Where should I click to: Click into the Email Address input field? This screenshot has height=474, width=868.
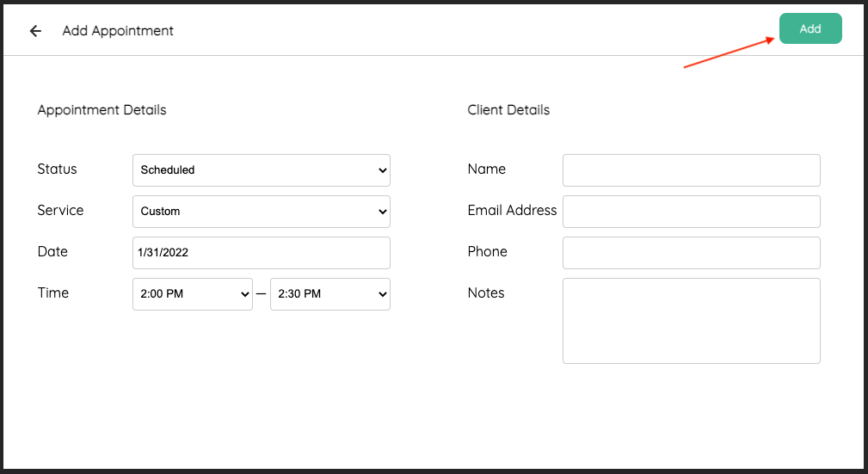click(691, 212)
